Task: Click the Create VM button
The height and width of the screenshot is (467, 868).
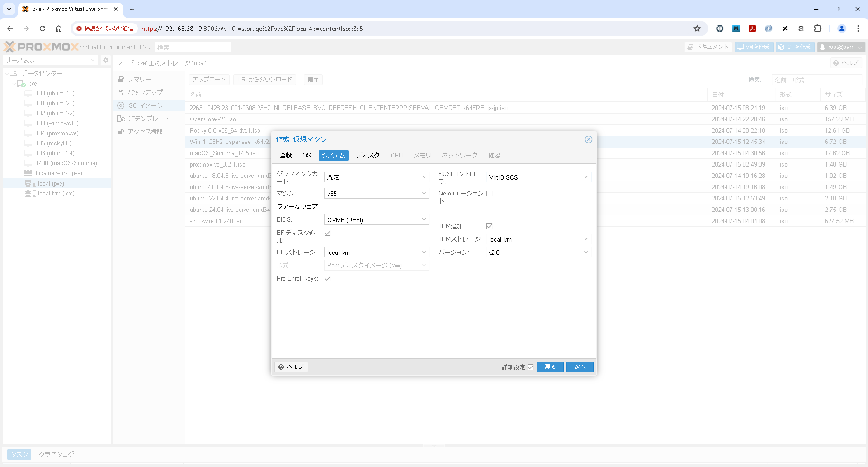Action: [754, 47]
